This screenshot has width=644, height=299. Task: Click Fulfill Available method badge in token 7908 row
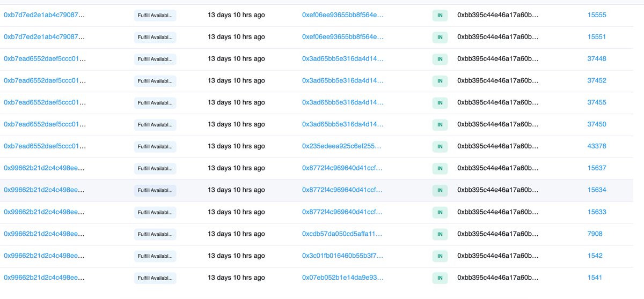(155, 234)
